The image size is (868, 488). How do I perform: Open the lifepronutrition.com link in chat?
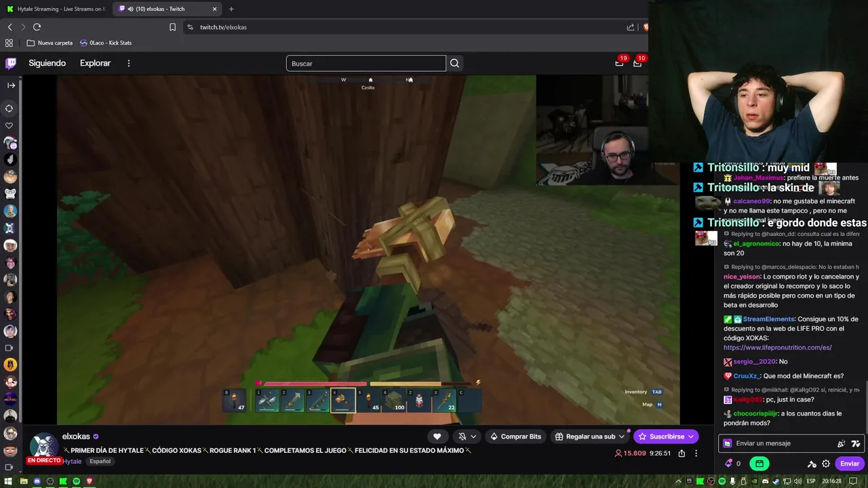777,348
